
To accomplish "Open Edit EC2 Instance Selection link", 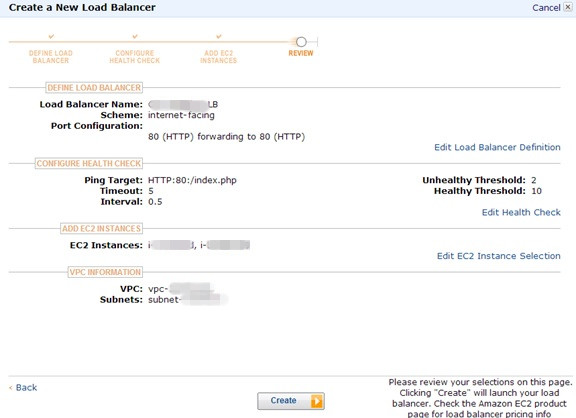I will point(498,256).
